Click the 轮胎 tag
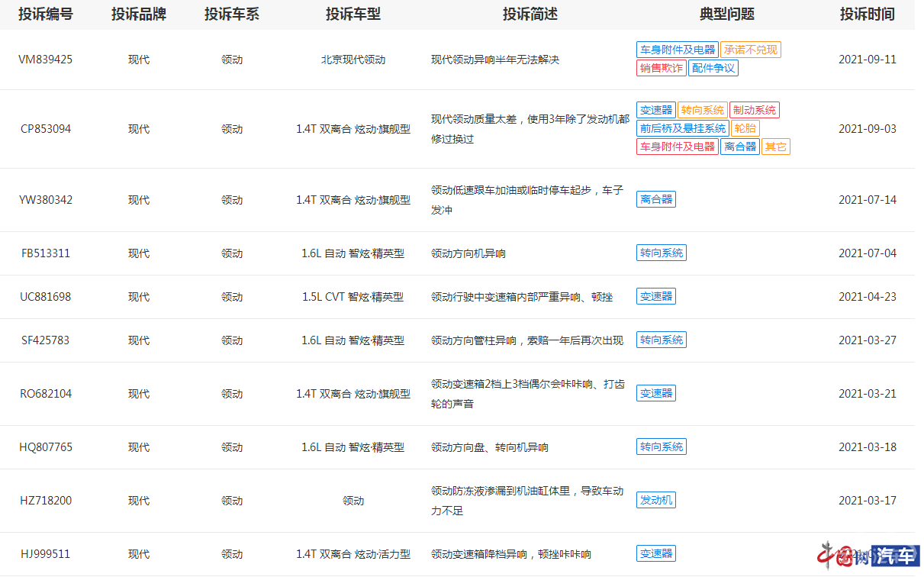The image size is (924, 577). pyautogui.click(x=745, y=128)
